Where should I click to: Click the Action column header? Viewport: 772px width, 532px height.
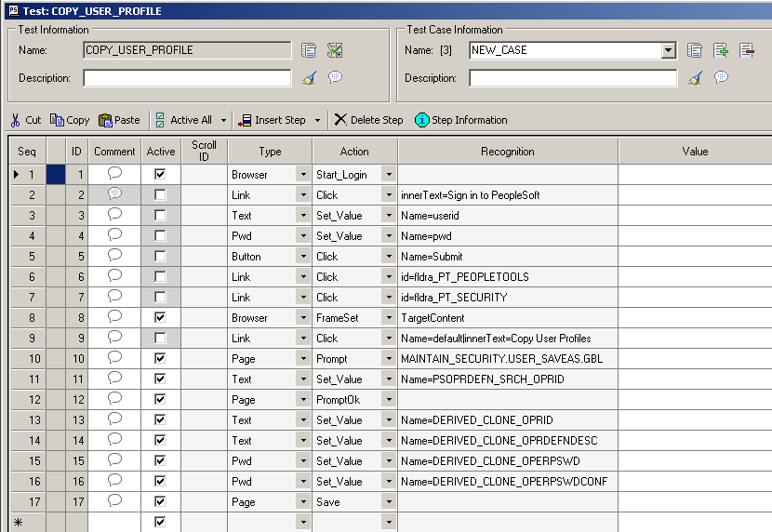coord(354,151)
